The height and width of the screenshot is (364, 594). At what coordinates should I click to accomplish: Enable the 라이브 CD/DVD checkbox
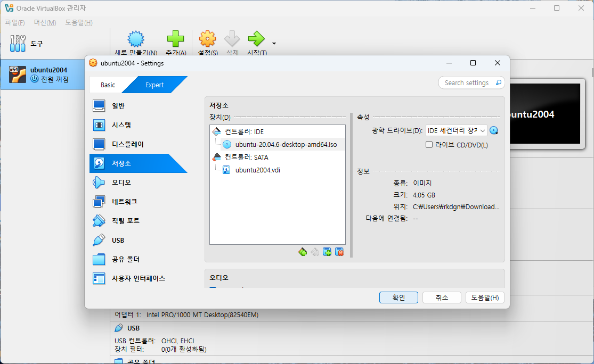pyautogui.click(x=429, y=145)
